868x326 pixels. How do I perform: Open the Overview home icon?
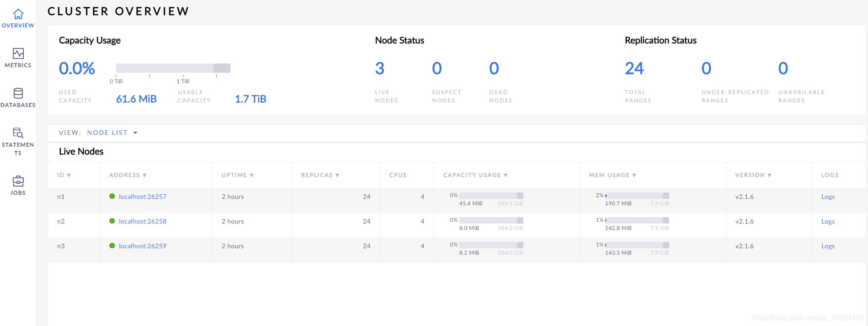point(18,14)
